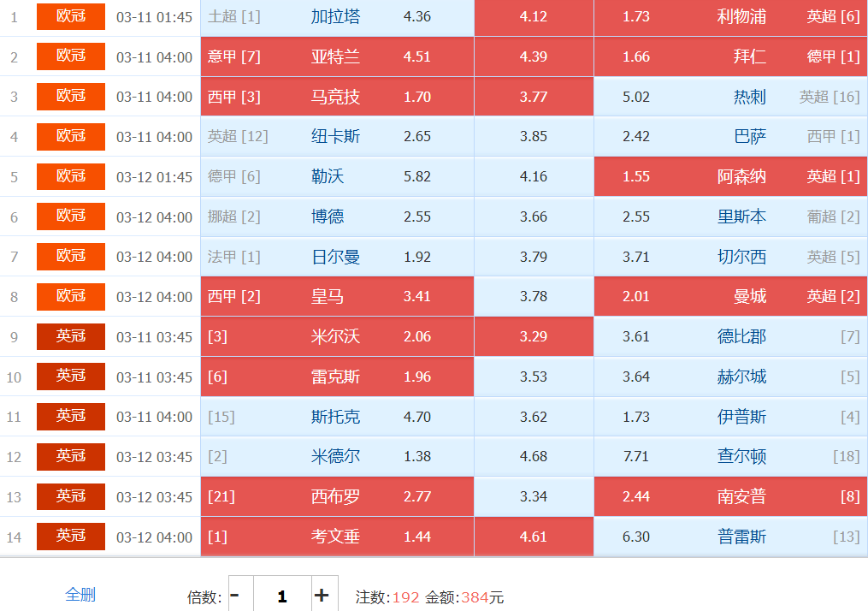Click the 欧冠 league badge for match 4
Viewport: 868px width, 611px height.
[x=71, y=137]
